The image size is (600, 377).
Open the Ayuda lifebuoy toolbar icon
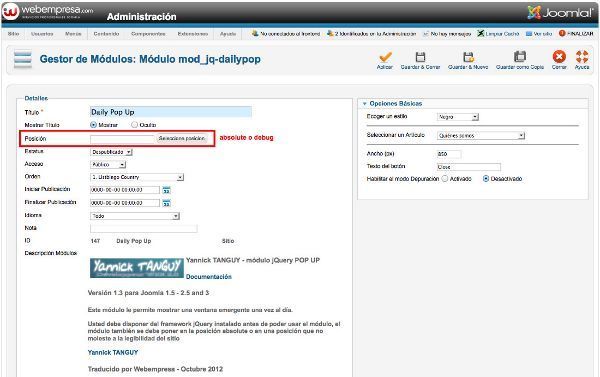click(582, 57)
